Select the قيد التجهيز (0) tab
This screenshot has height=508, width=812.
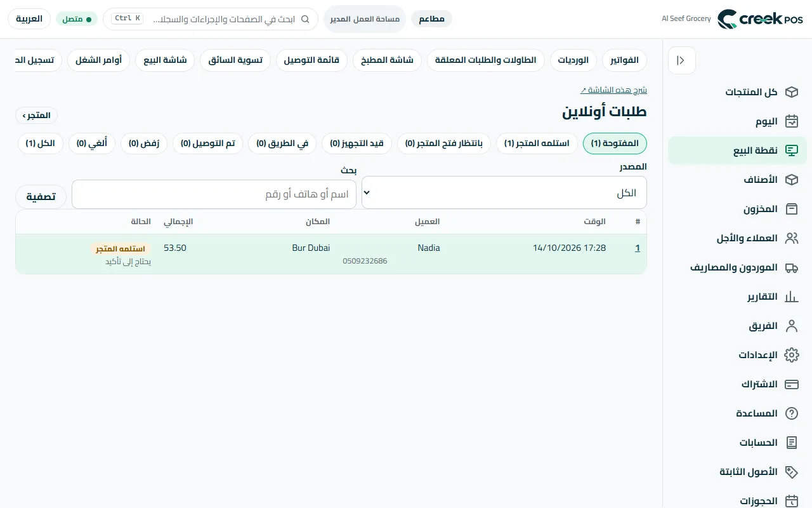click(x=357, y=144)
